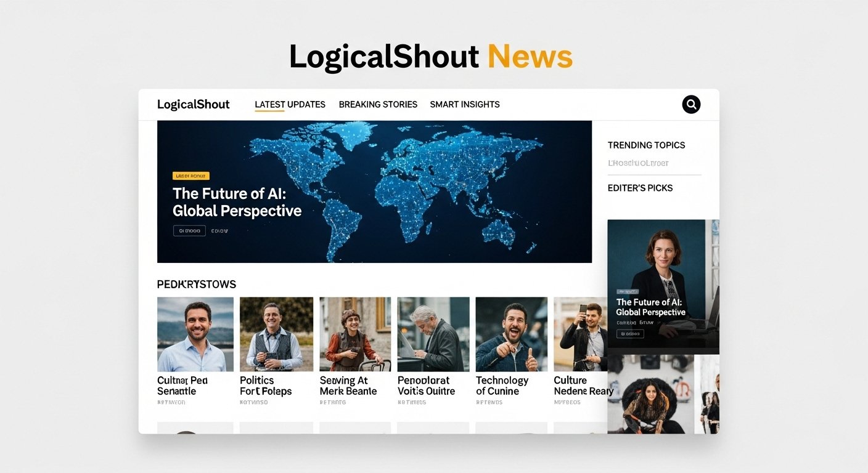Select Smart Insights in the navigation
Screen dimensions: 868x473
coord(465,104)
